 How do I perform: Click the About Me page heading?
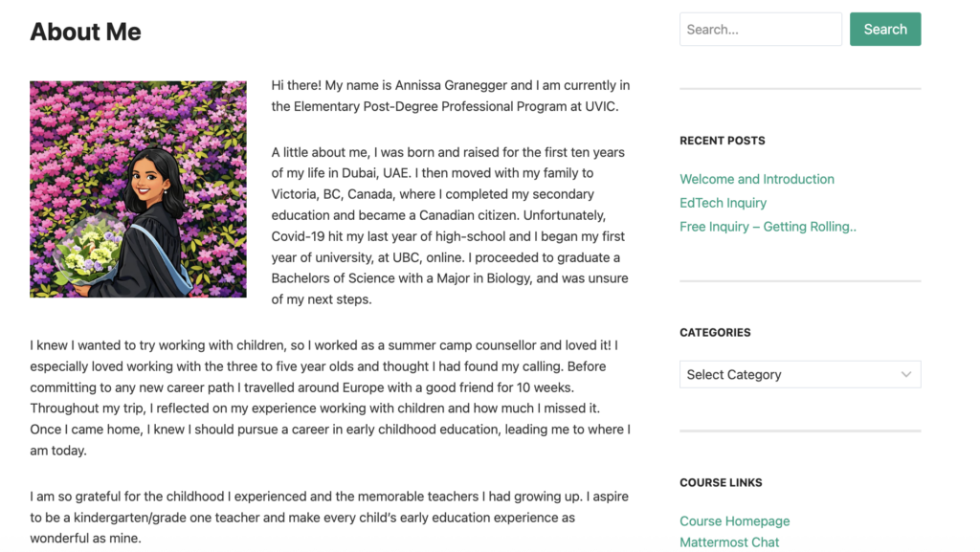[85, 32]
